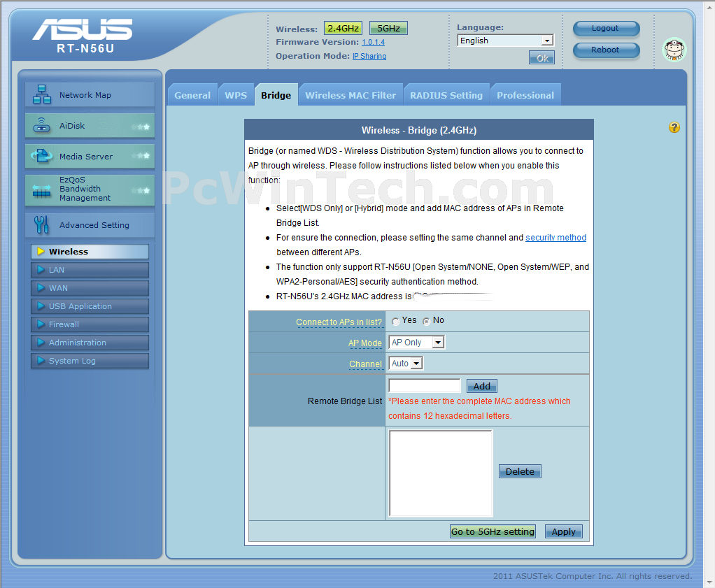Select No for Connect to APs

pyautogui.click(x=426, y=322)
